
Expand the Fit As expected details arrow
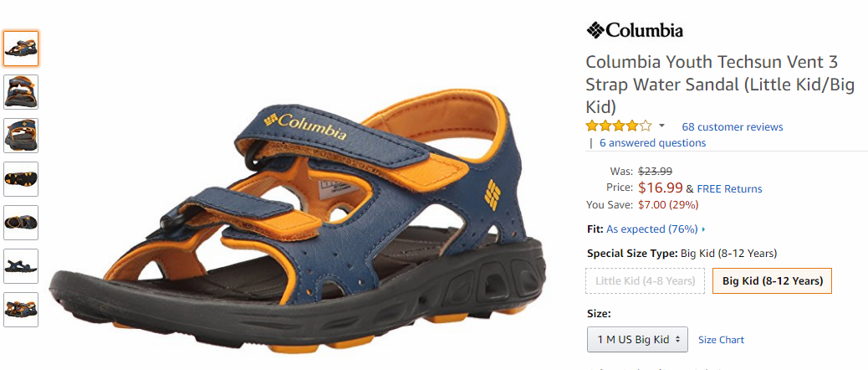(703, 229)
